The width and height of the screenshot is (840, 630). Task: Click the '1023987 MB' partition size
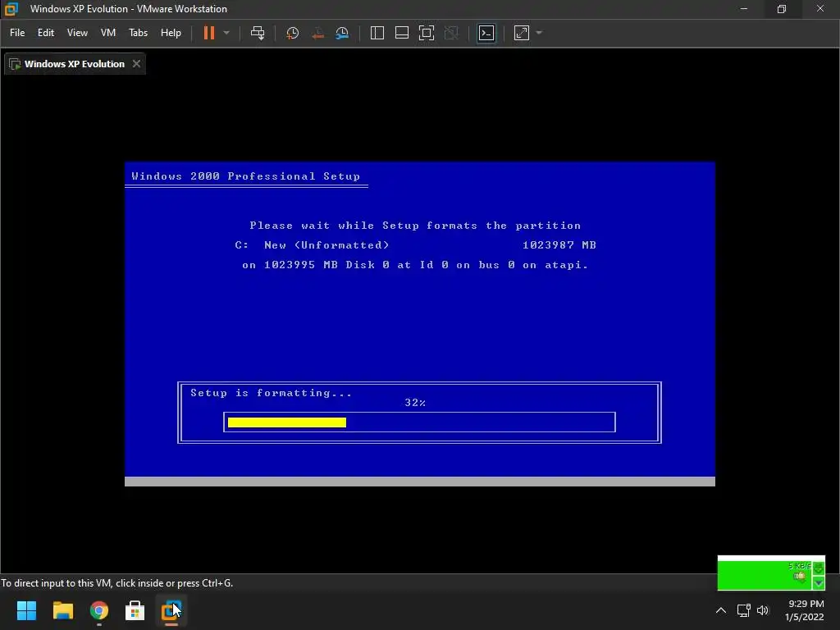pos(559,244)
